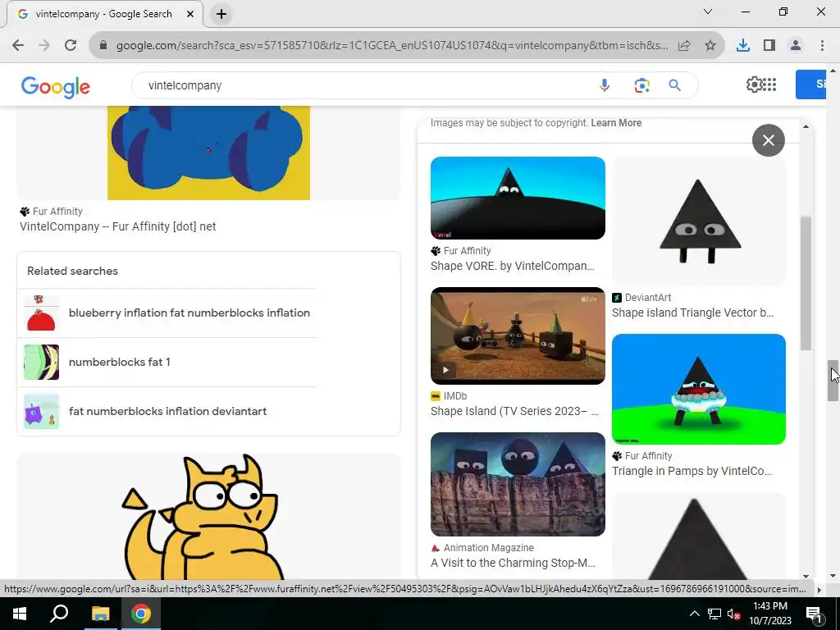
Task: Play the Shape Island IMDb video thumbnail
Action: [518, 336]
